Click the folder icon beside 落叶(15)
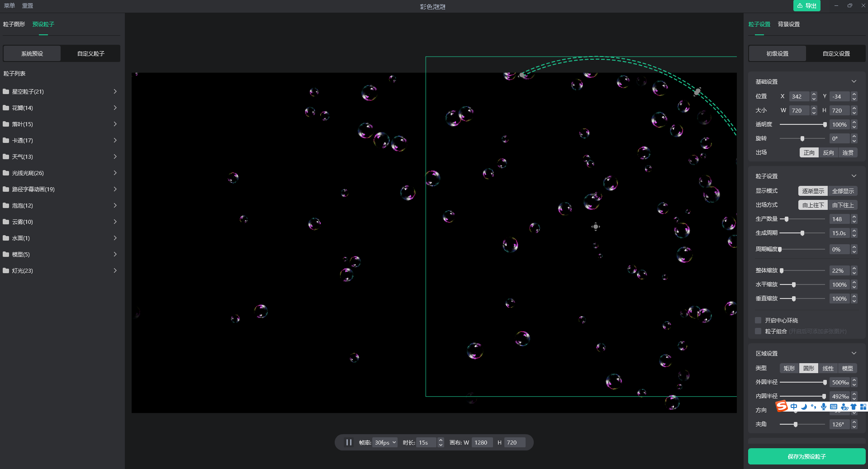This screenshot has height=469, width=868. 6,124
